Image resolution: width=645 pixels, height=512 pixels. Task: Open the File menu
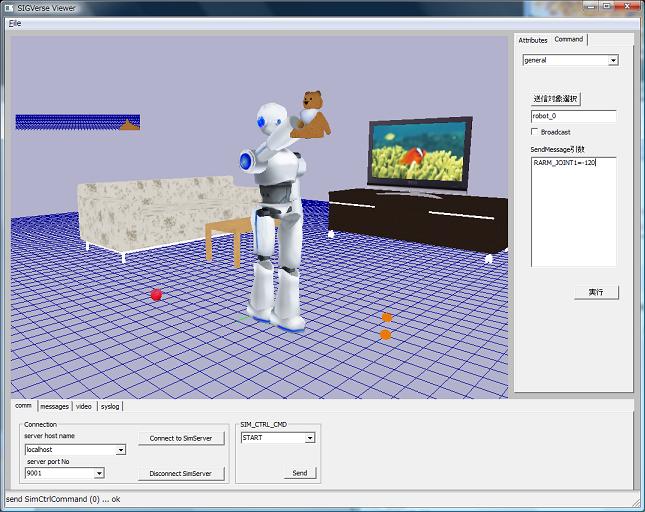pos(14,22)
